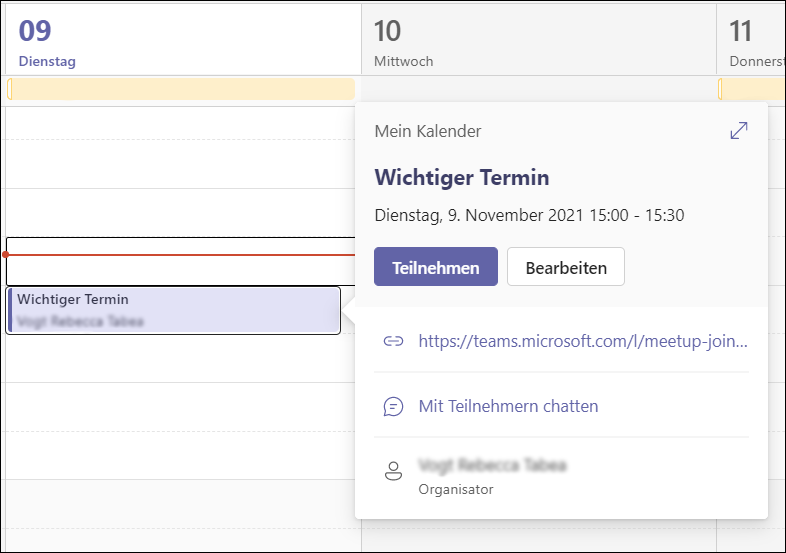Click the blurred organizer name in popup
Image resolution: width=786 pixels, height=553 pixels.
[492, 465]
